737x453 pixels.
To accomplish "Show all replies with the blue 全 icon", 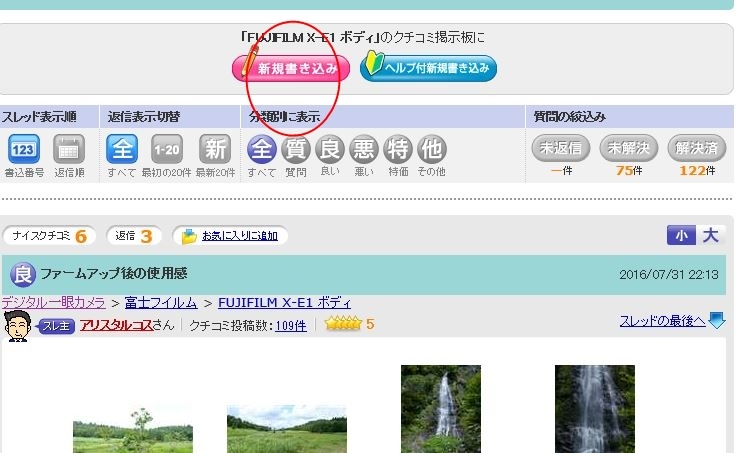I will 122,149.
